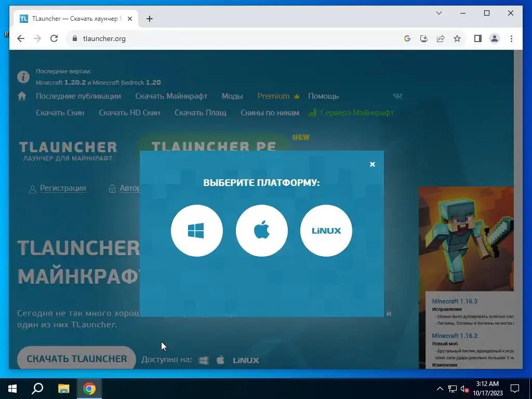Show hidden system tray icons
532x399 pixels.
(440, 389)
